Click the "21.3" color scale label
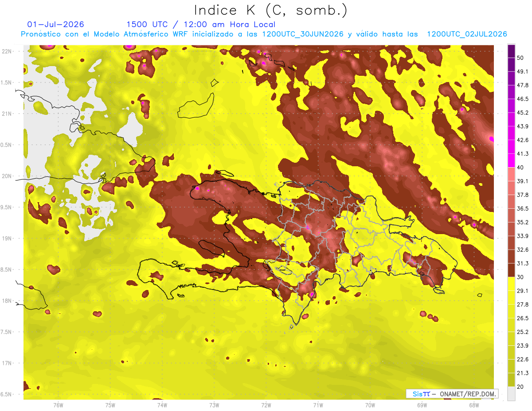 (x=523, y=373)
